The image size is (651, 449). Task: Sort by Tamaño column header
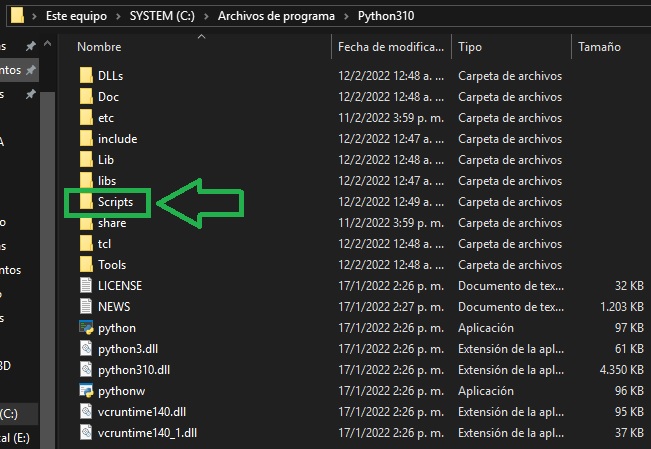pos(600,47)
